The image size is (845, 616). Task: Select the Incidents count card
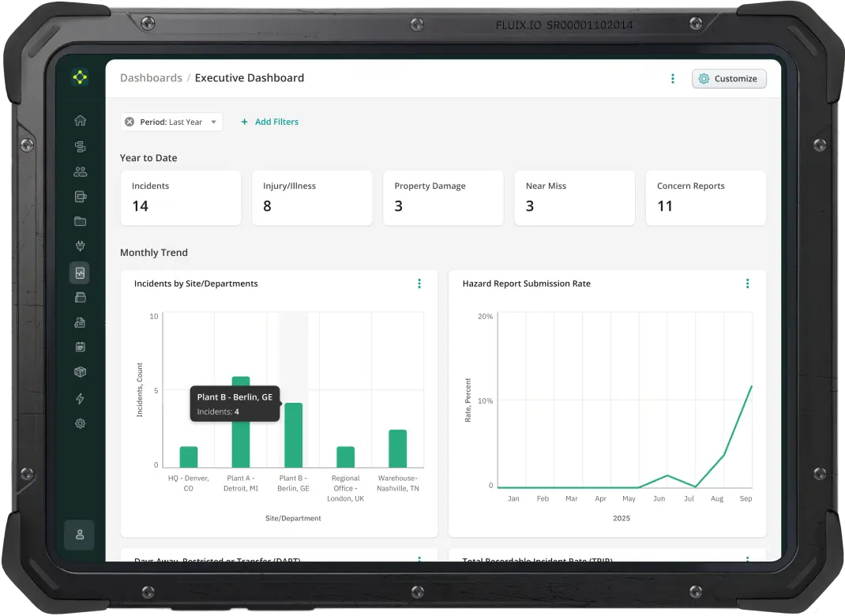pyautogui.click(x=180, y=197)
